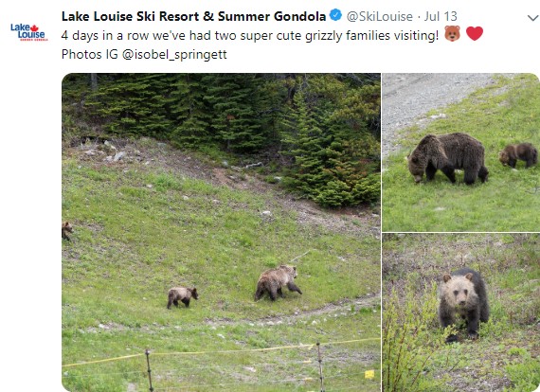Click the yellow tag on the fence wire
Viewport: 540px width, 392px height.
coord(369,374)
